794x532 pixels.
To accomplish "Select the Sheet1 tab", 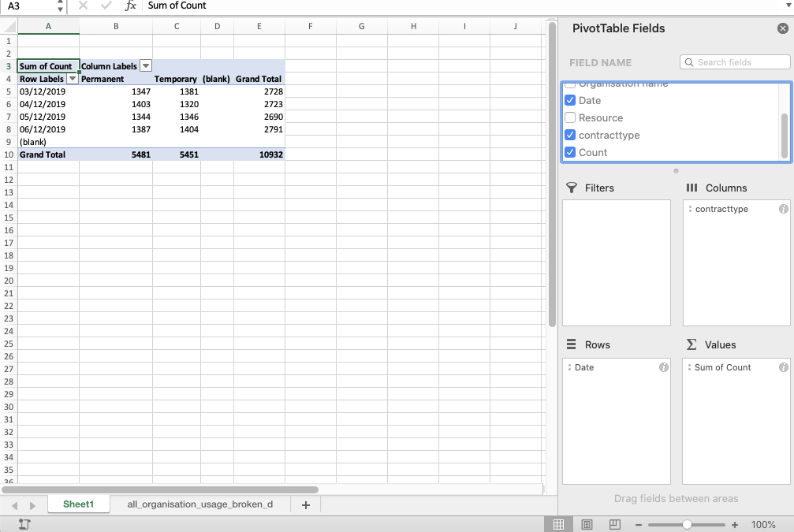I will click(x=78, y=504).
